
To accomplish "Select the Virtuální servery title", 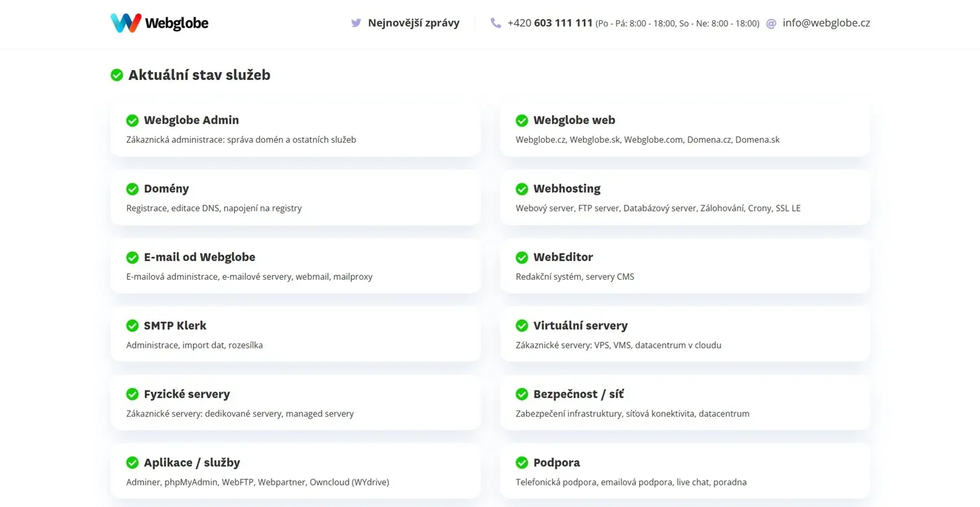I will (x=581, y=325).
